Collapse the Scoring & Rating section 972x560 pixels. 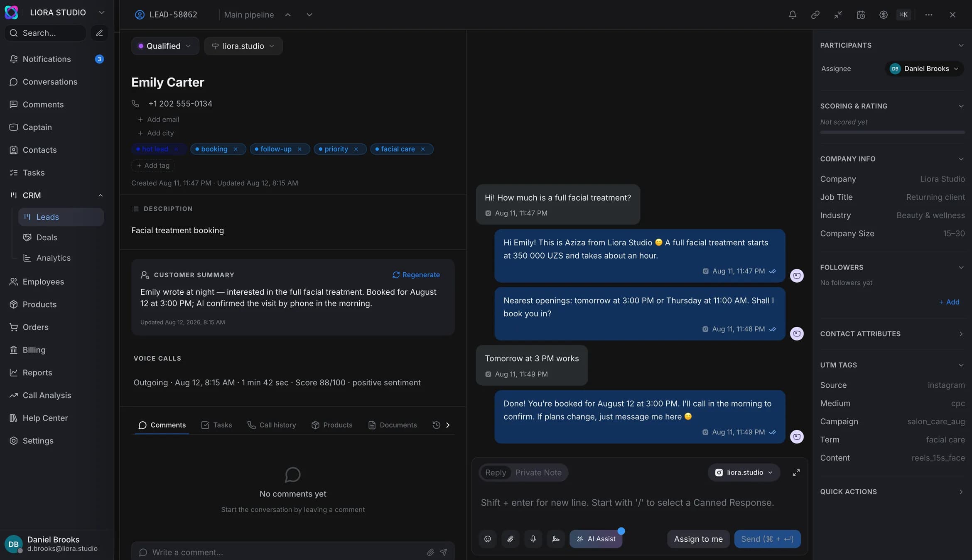tap(961, 106)
